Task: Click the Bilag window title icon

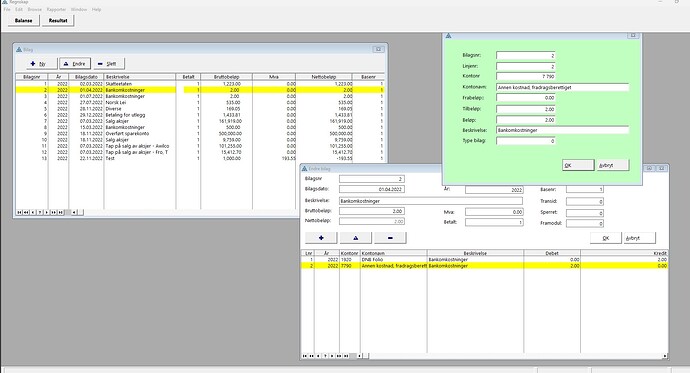Action: point(19,50)
